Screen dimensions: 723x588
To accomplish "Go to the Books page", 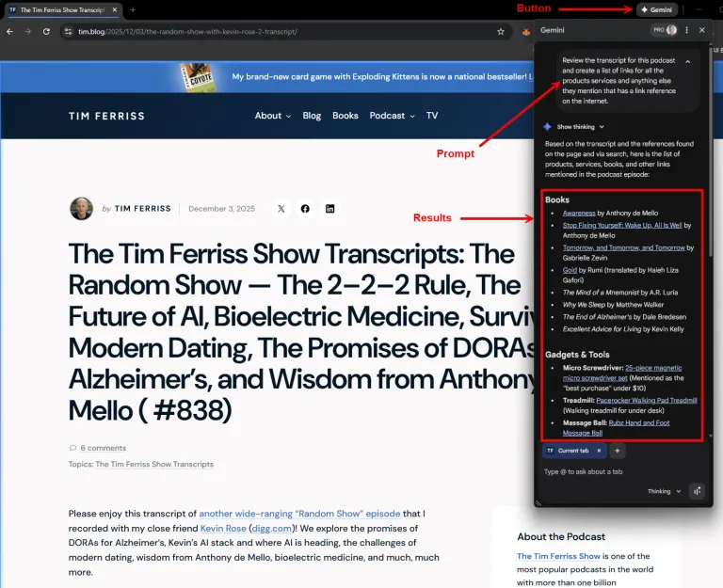I will pyautogui.click(x=345, y=116).
